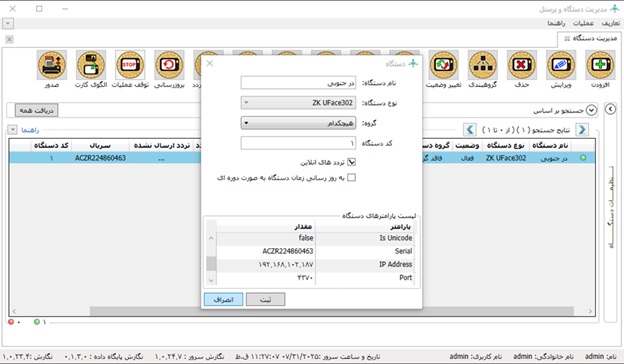Viewport: 624px width, 364px height.
Task: Click the دریافت همه button
Action: [37, 110]
